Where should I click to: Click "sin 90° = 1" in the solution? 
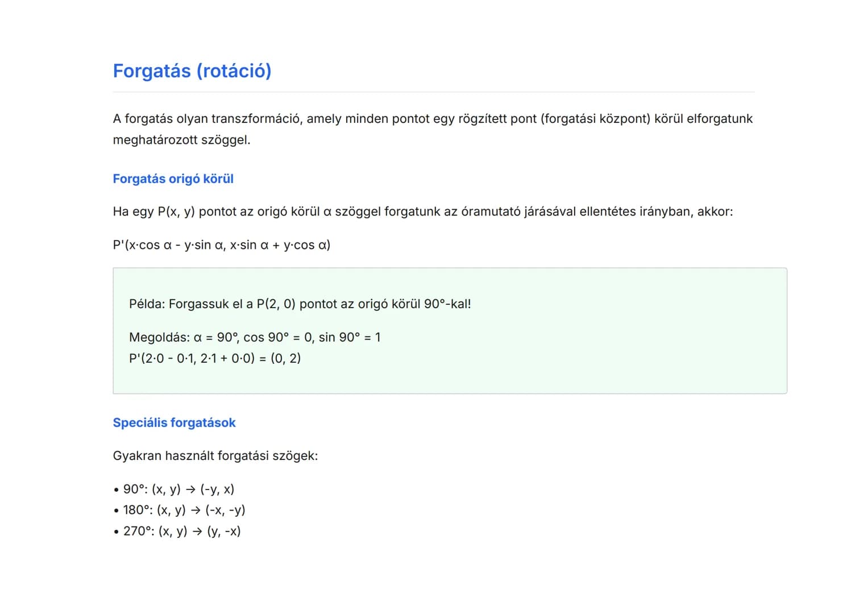[350, 338]
